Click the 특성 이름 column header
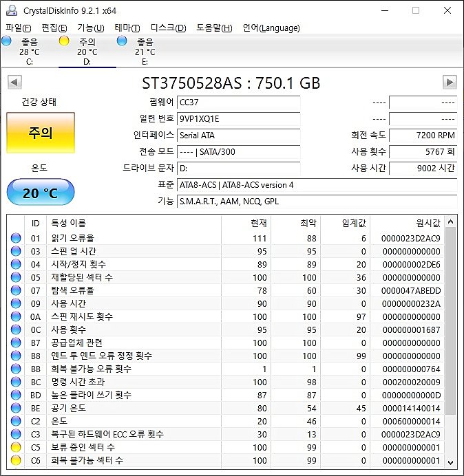 pos(134,223)
